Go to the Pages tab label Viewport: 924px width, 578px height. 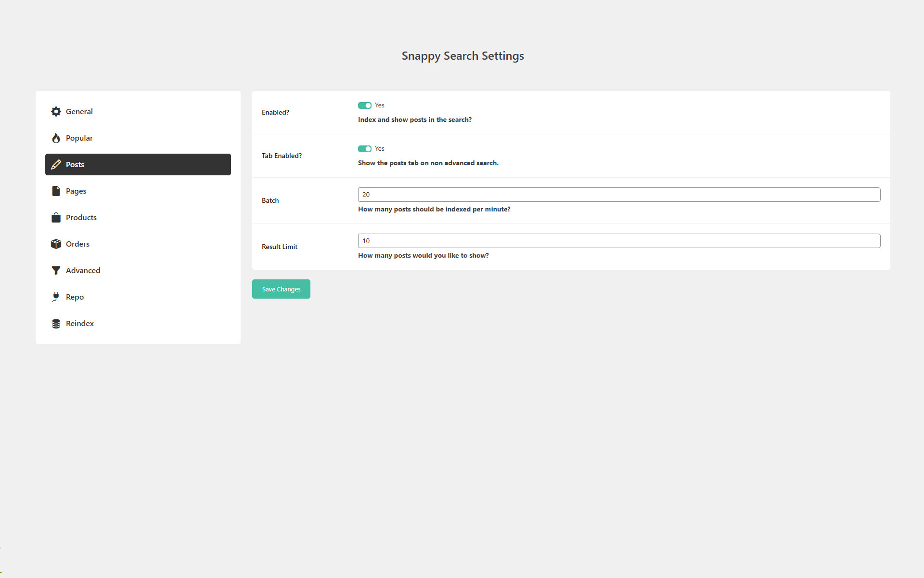(x=76, y=191)
